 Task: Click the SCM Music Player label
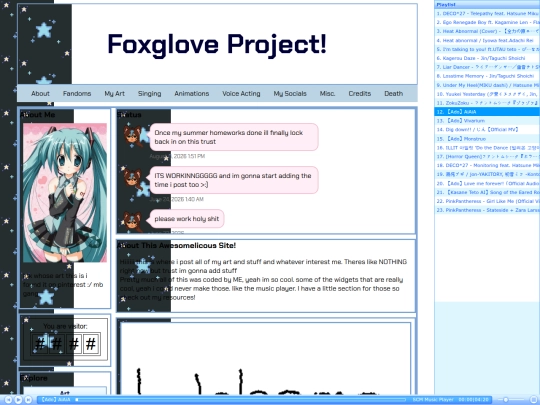[433, 399]
